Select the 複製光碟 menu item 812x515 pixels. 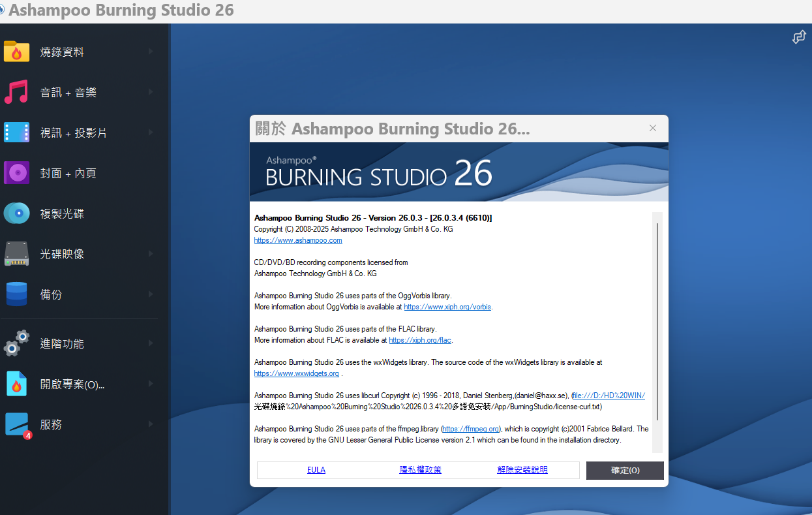80,213
